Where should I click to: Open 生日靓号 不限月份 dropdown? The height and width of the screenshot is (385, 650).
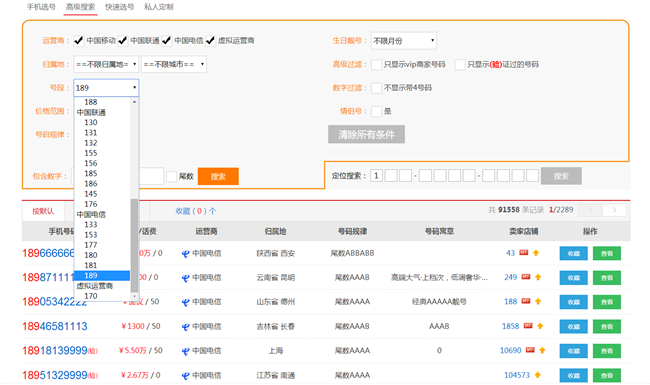404,41
